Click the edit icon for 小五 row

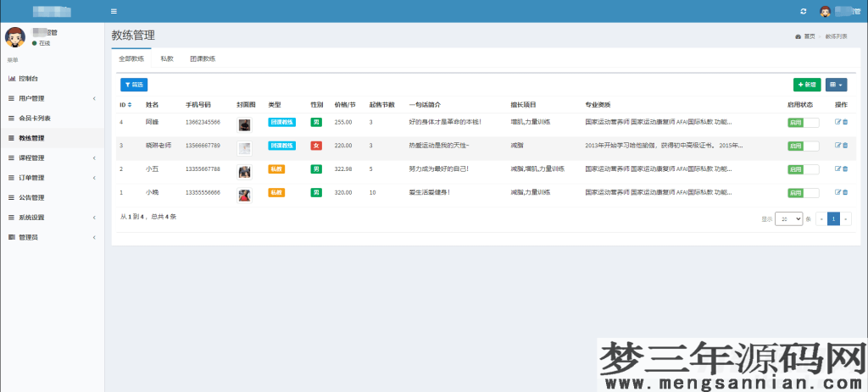[837, 168]
